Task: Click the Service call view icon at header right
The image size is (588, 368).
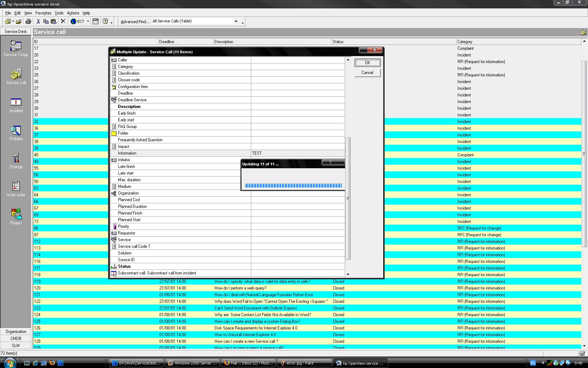Action: coord(583,32)
